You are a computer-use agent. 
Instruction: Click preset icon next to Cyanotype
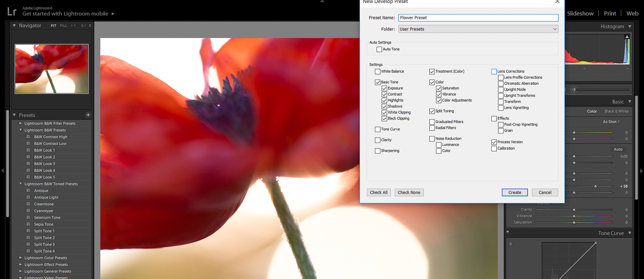point(28,211)
